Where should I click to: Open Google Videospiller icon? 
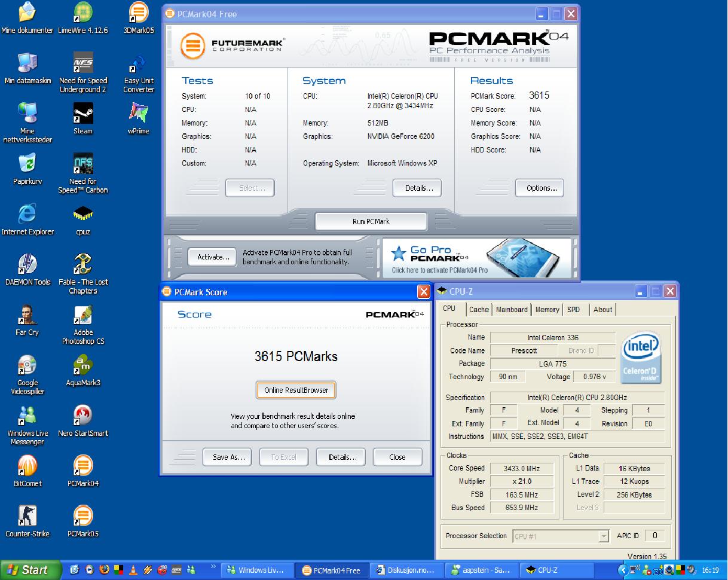[x=27, y=374]
